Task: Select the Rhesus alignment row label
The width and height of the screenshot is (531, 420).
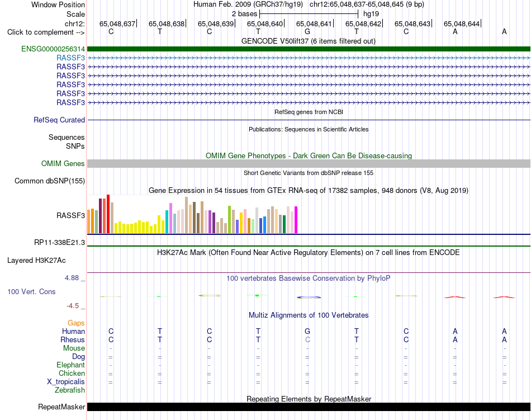Action: (73, 339)
